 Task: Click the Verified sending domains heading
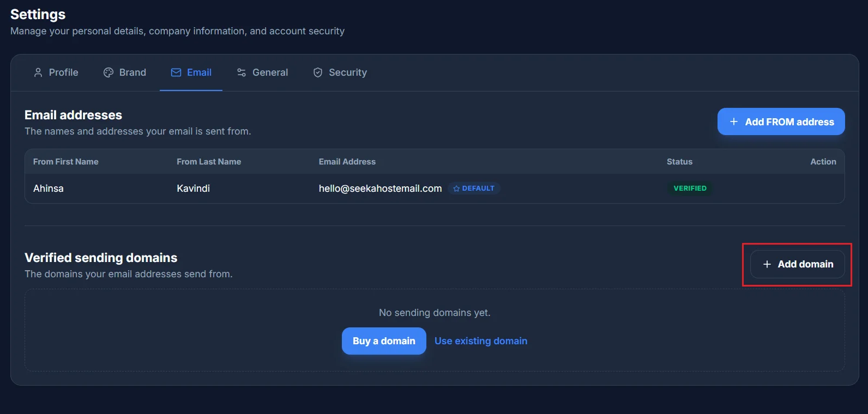coord(101,258)
